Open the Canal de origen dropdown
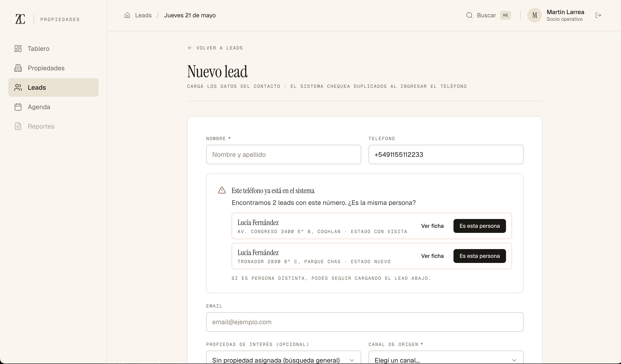 point(446,358)
